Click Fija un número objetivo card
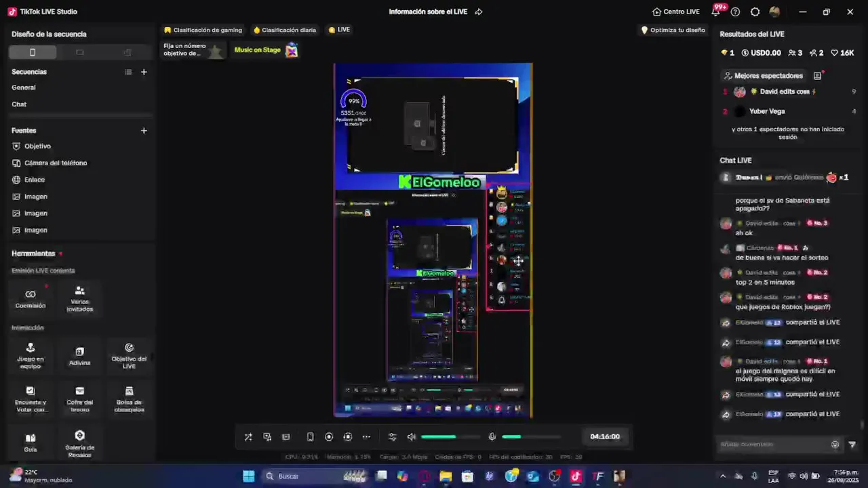 pyautogui.click(x=193, y=50)
